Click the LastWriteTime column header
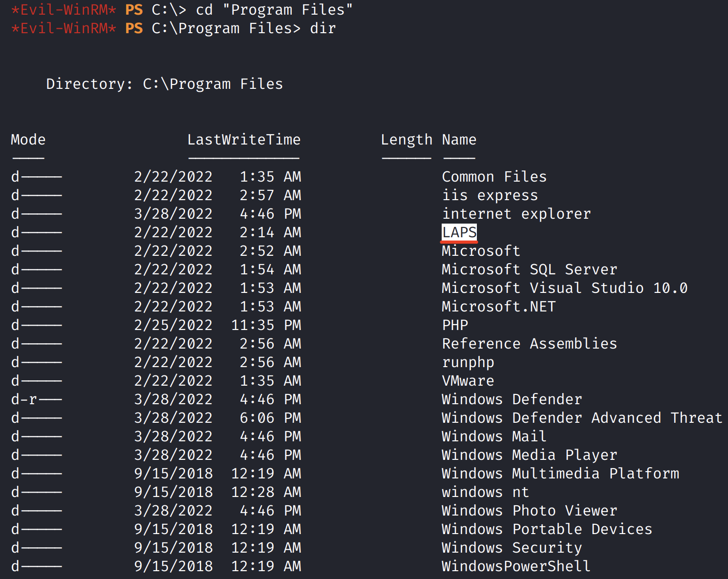The image size is (728, 579). tap(244, 140)
